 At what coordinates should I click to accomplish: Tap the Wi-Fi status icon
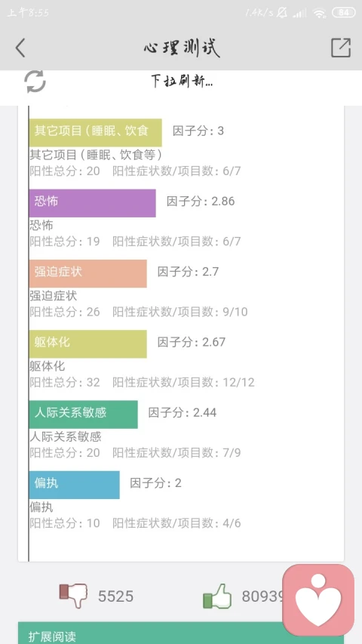(318, 13)
